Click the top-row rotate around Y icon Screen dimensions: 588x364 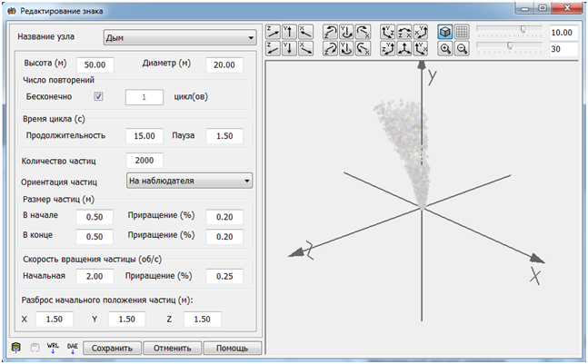[x=346, y=32]
